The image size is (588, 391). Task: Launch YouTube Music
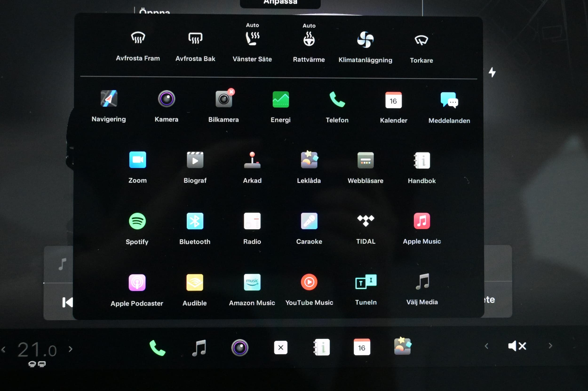309,282
